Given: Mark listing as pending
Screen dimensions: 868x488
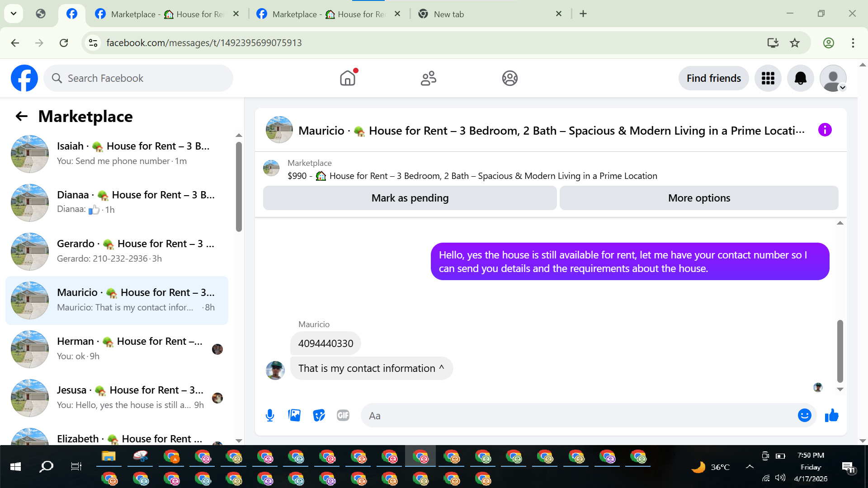Looking at the screenshot, I should [x=410, y=198].
